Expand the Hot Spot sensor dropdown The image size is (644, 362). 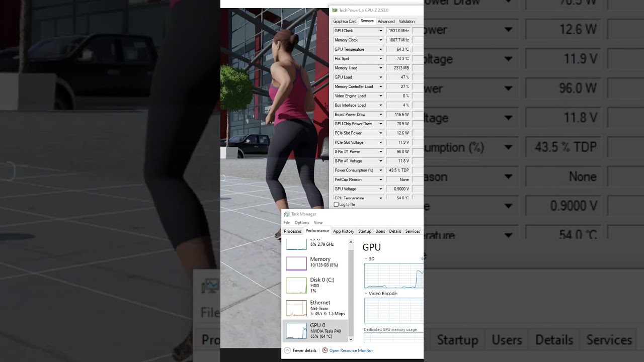(381, 59)
